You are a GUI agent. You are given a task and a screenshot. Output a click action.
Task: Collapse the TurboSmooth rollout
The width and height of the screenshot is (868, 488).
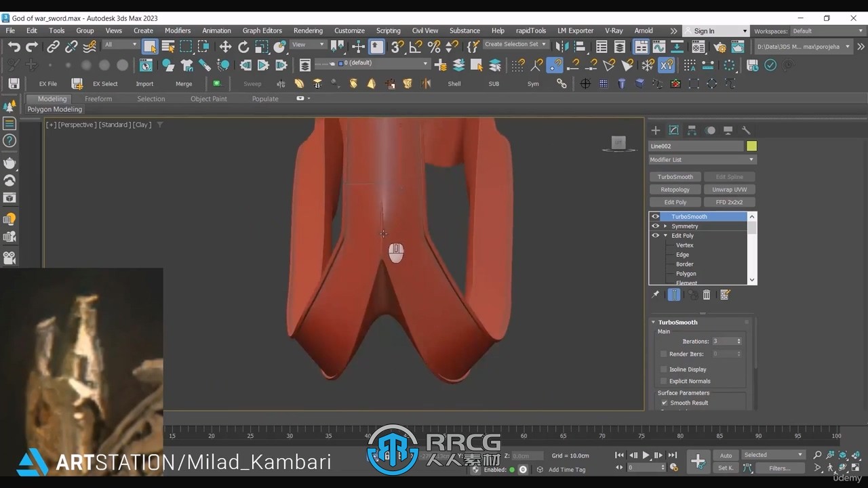[654, 323]
